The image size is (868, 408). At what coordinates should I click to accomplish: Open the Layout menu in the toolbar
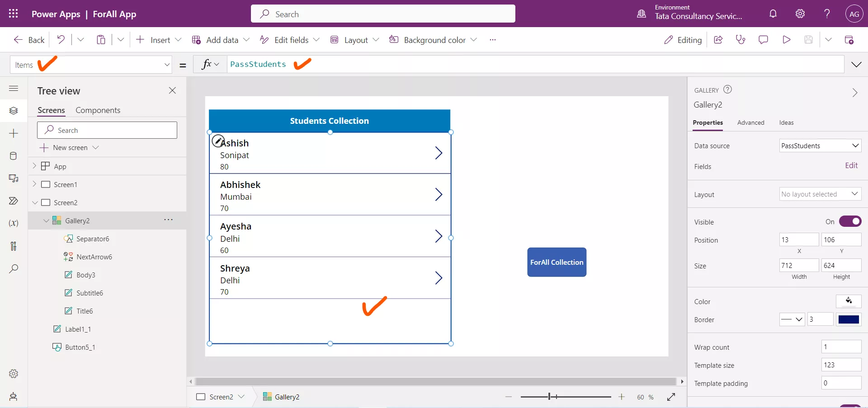click(354, 40)
